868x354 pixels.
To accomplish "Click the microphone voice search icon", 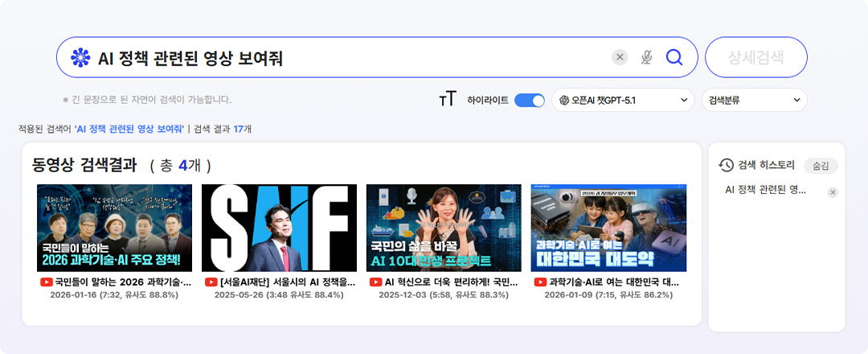I will [646, 57].
